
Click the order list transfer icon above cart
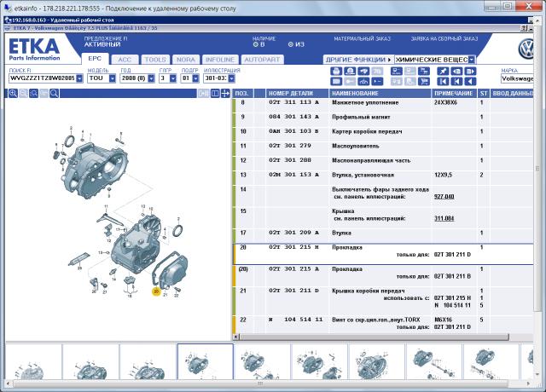point(424,71)
